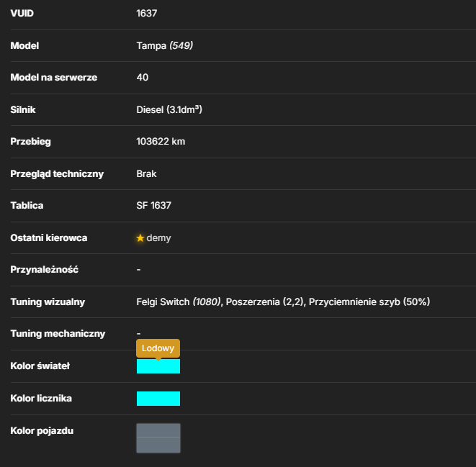Click the lower gray Kolor pojazdu swatch
Image resolution: width=476 pixels, height=467 pixels.
pos(158,445)
